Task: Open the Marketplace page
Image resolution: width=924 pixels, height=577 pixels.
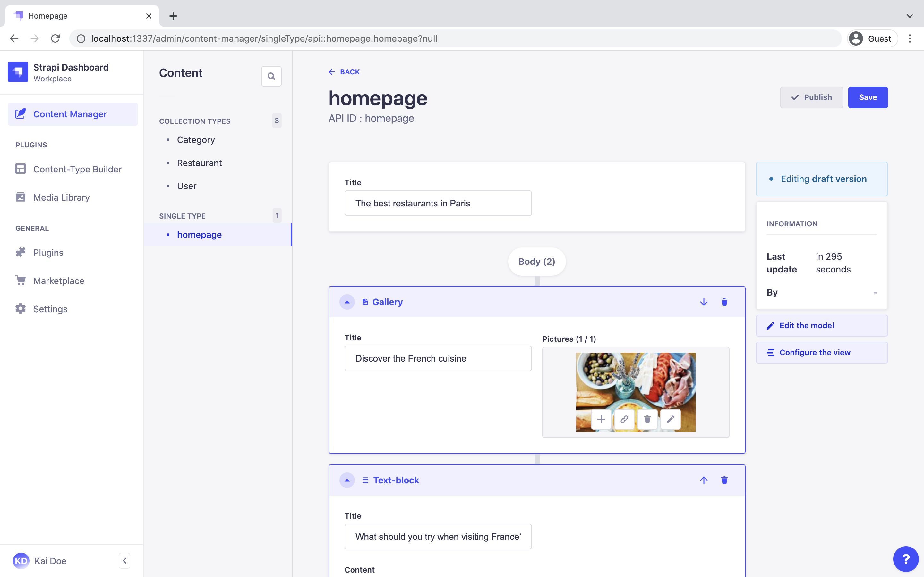Action: [59, 280]
